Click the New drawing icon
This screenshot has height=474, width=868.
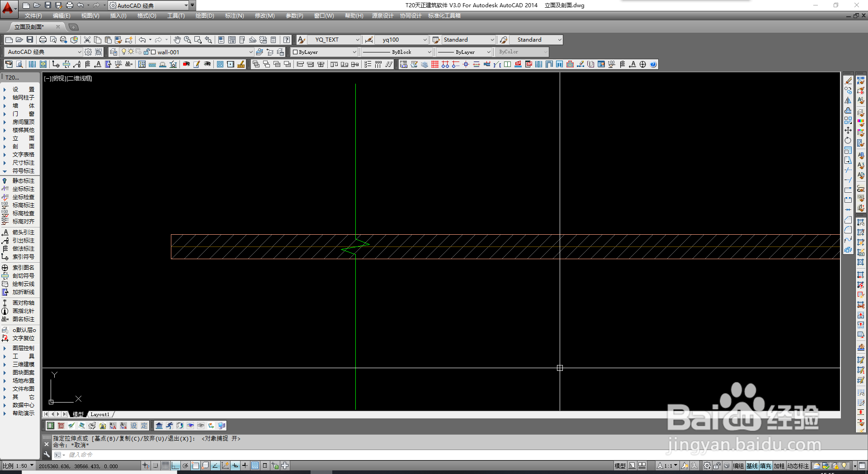(x=9, y=40)
